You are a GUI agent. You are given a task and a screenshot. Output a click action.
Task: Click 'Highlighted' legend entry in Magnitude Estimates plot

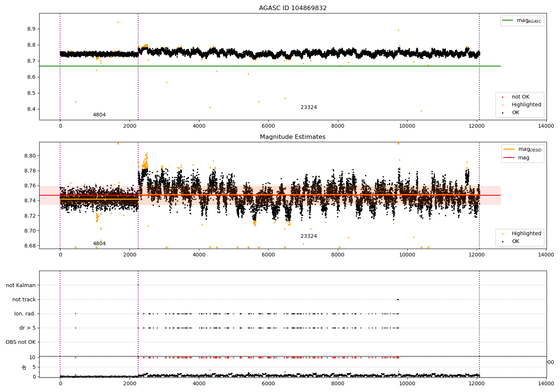point(526,234)
